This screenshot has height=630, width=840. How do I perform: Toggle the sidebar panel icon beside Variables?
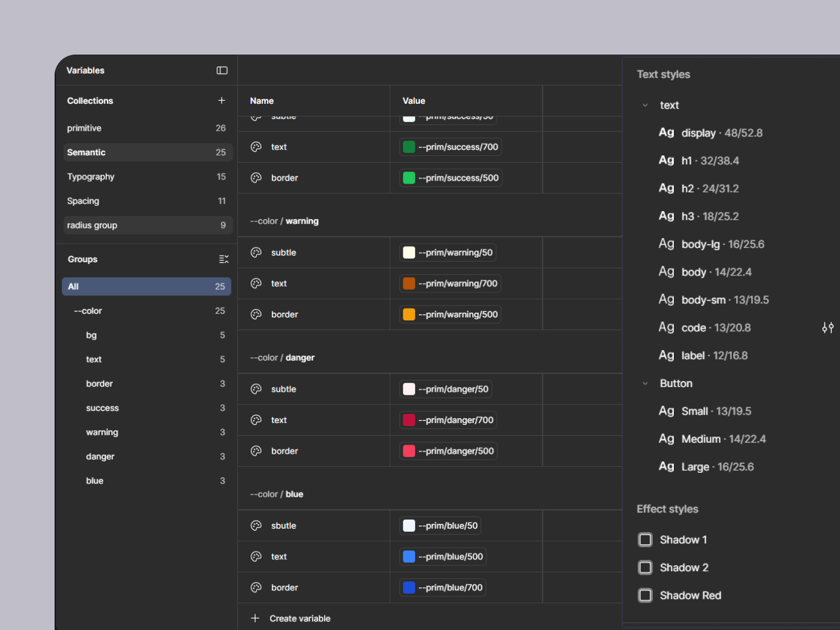click(x=222, y=70)
